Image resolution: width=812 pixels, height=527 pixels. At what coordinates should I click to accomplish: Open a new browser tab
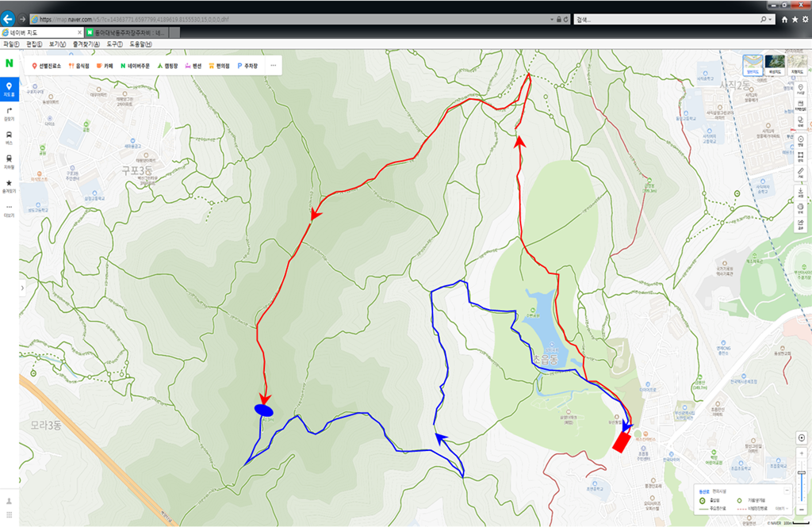pyautogui.click(x=175, y=32)
